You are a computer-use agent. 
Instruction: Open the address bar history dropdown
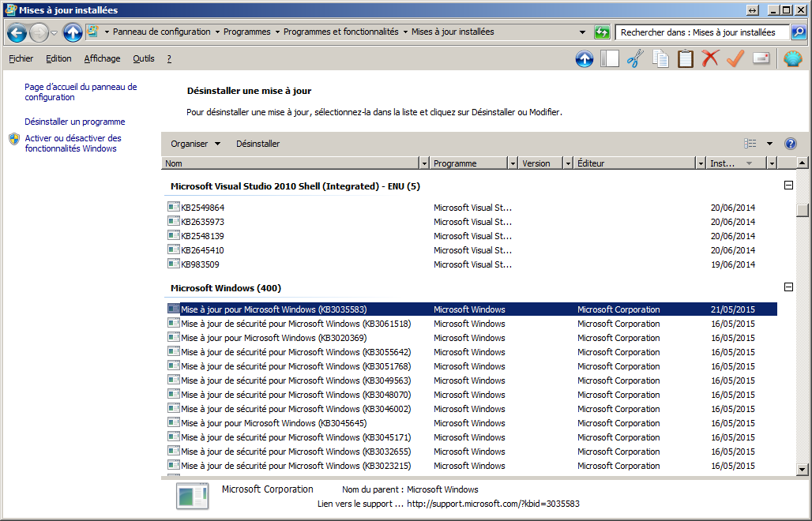coord(582,32)
